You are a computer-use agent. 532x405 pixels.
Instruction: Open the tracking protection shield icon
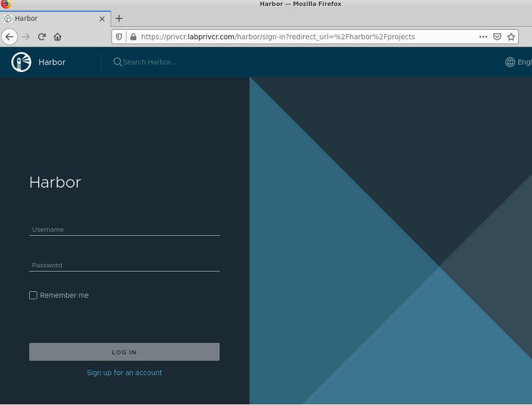tap(119, 37)
